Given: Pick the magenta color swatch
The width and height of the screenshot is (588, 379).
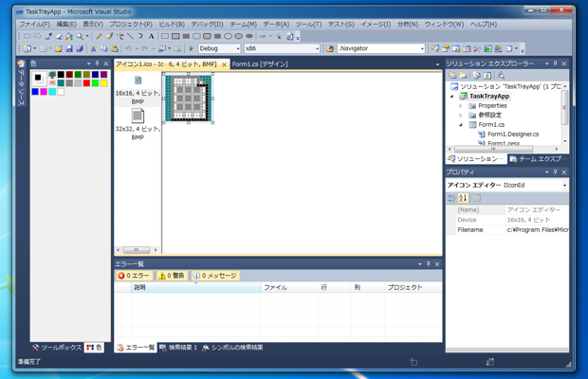Looking at the screenshot, I should 44,92.
